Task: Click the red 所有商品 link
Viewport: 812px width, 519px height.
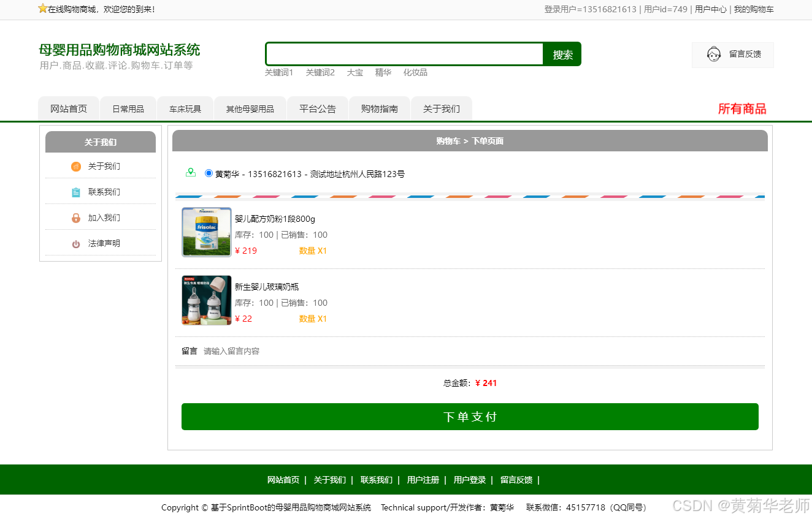Action: (x=742, y=109)
